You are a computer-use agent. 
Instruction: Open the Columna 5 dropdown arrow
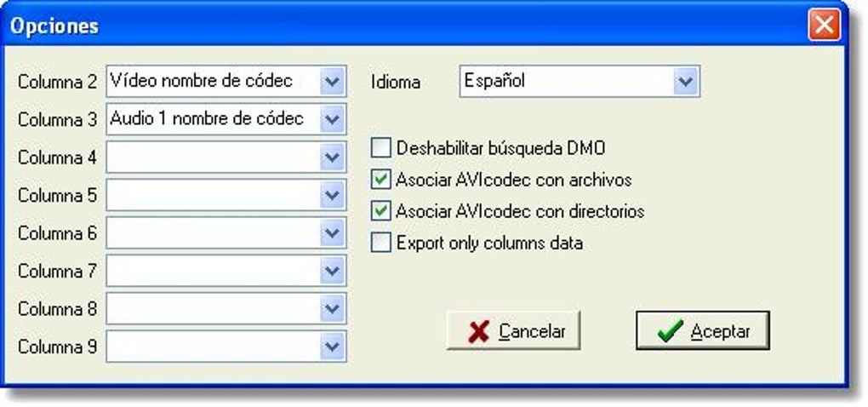pos(332,195)
